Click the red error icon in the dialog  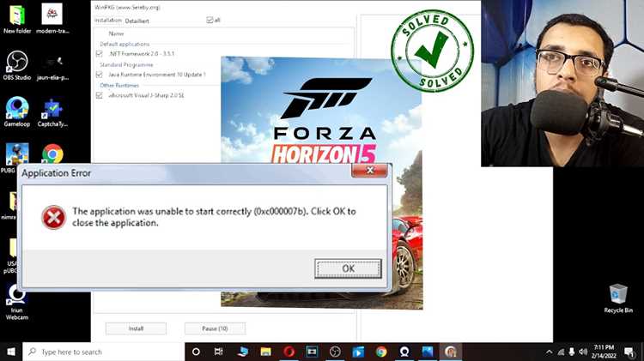pyautogui.click(x=53, y=217)
